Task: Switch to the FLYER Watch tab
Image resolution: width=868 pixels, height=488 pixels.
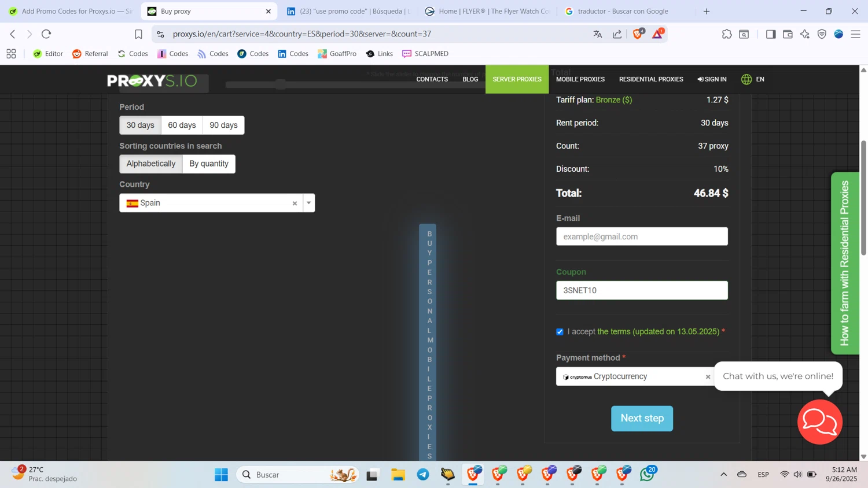Action: (487, 11)
